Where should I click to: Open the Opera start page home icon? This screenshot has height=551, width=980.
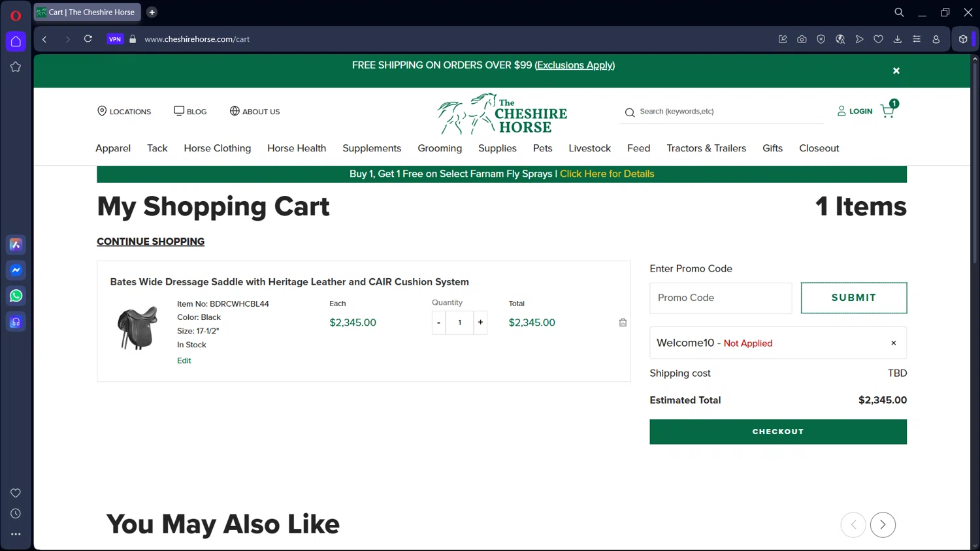16,41
